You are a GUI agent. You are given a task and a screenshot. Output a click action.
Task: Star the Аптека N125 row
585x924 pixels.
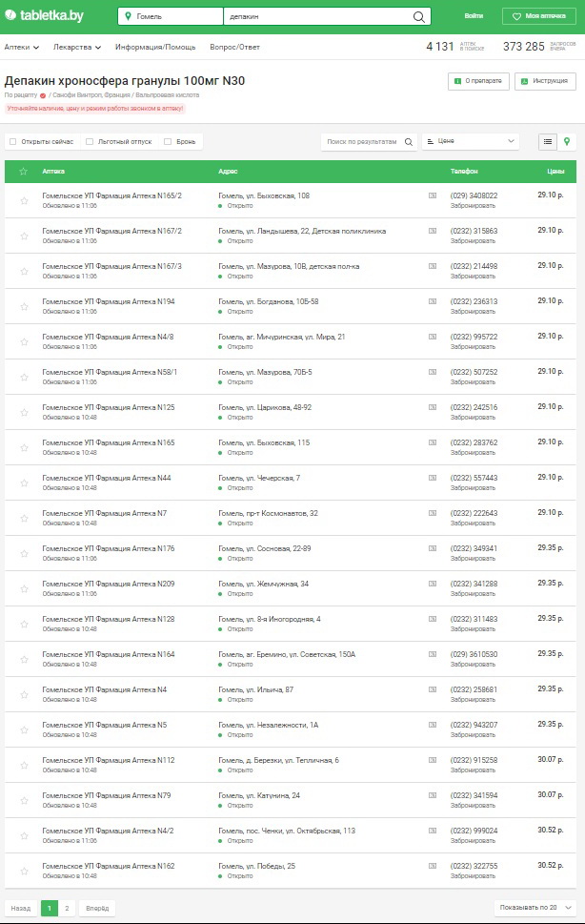point(24,413)
